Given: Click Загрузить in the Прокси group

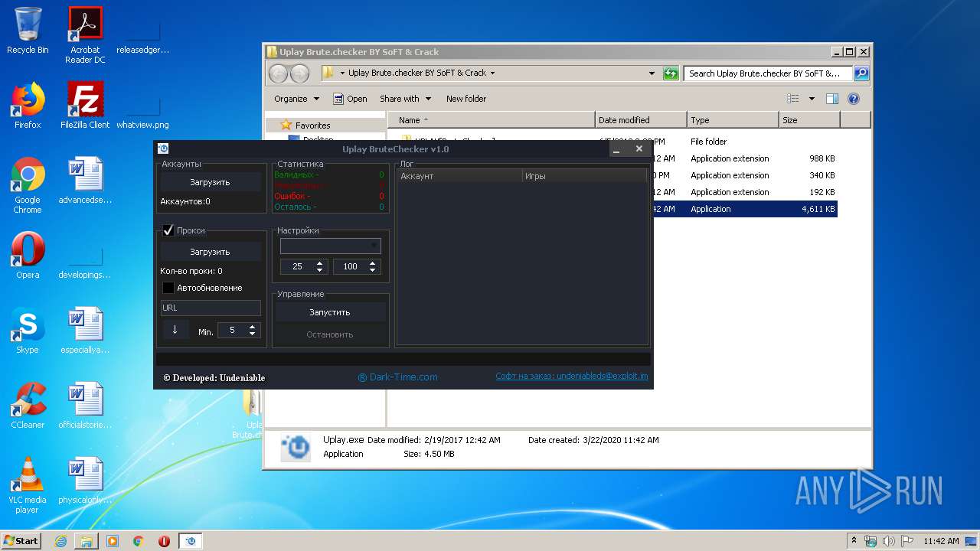Looking at the screenshot, I should pos(210,252).
